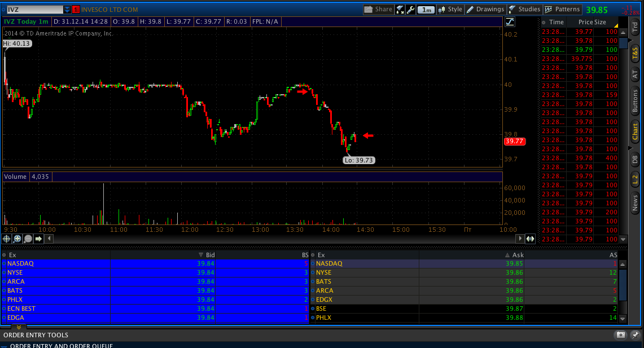The width and height of the screenshot is (644, 348).
Task: Select the NASDAQ row in the Ask table
Action: tap(464, 263)
